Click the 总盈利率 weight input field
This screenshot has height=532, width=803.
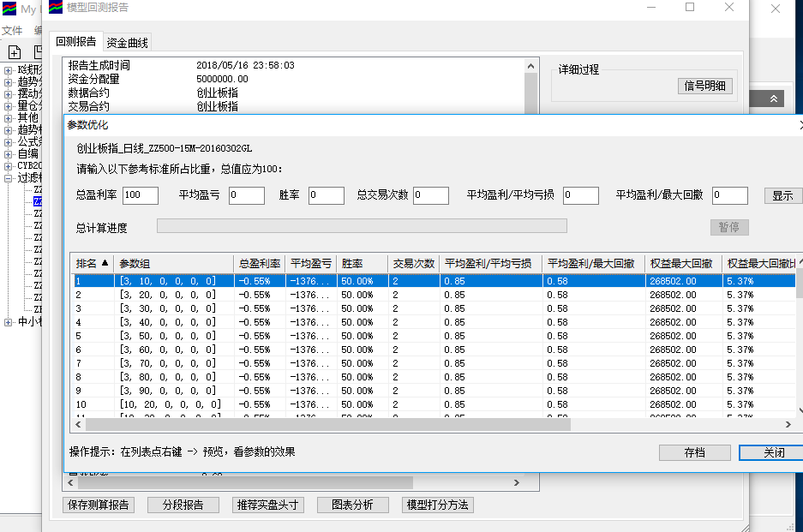[x=141, y=195]
